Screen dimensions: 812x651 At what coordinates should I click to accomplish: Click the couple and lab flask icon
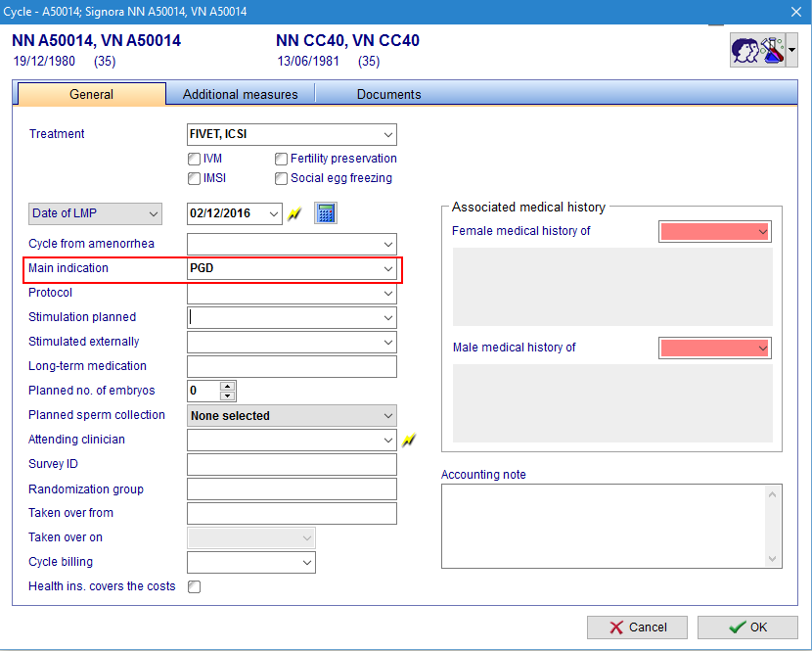pyautogui.click(x=757, y=50)
